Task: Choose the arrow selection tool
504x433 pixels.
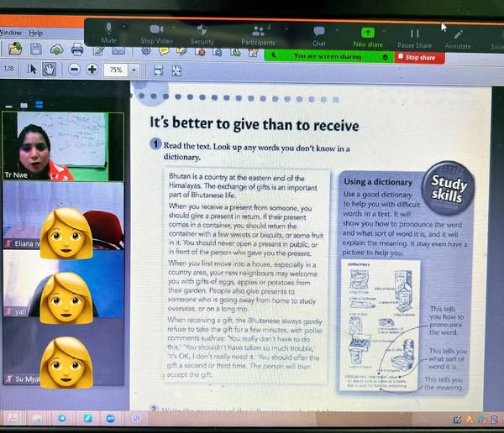Action: [x=32, y=70]
